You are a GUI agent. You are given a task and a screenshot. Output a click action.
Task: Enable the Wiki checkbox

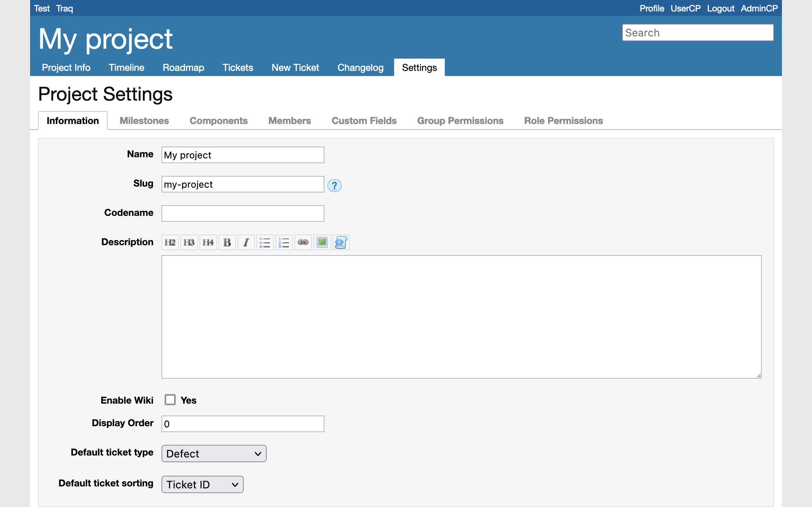coord(170,400)
